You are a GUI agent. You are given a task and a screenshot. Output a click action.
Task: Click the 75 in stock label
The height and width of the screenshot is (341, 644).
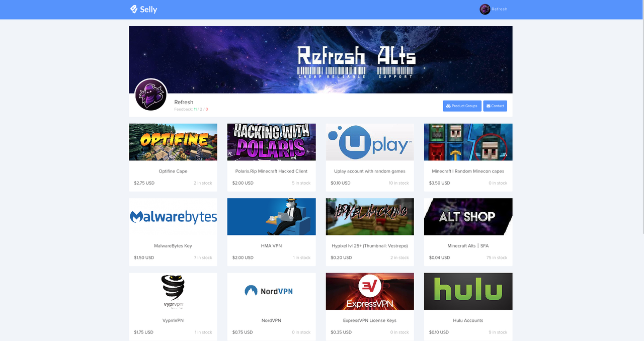click(497, 258)
